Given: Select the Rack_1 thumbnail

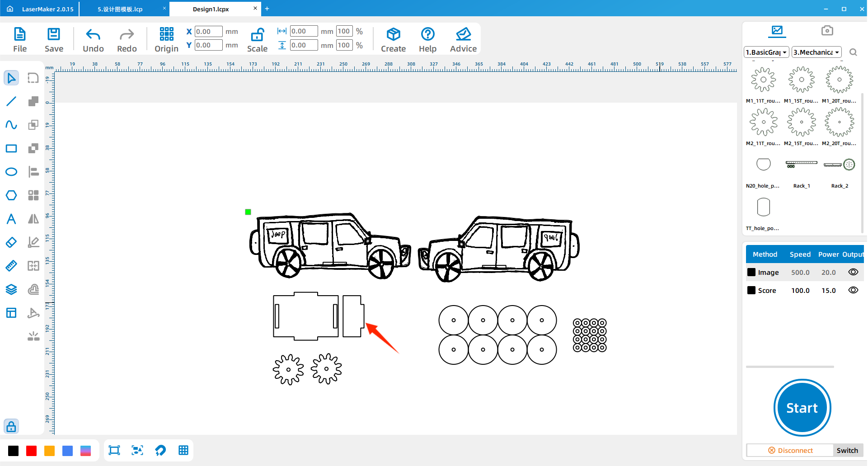Looking at the screenshot, I should click(802, 164).
